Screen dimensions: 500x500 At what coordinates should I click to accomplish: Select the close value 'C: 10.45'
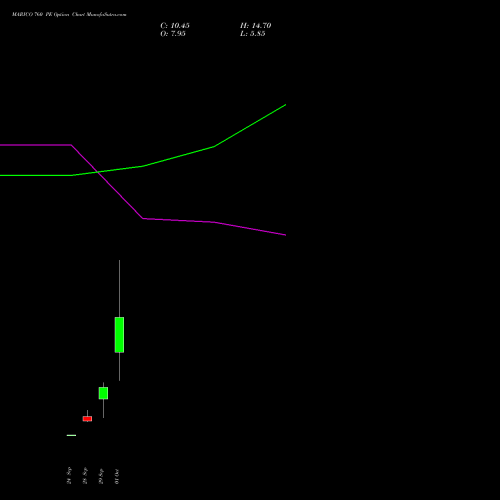click(175, 26)
